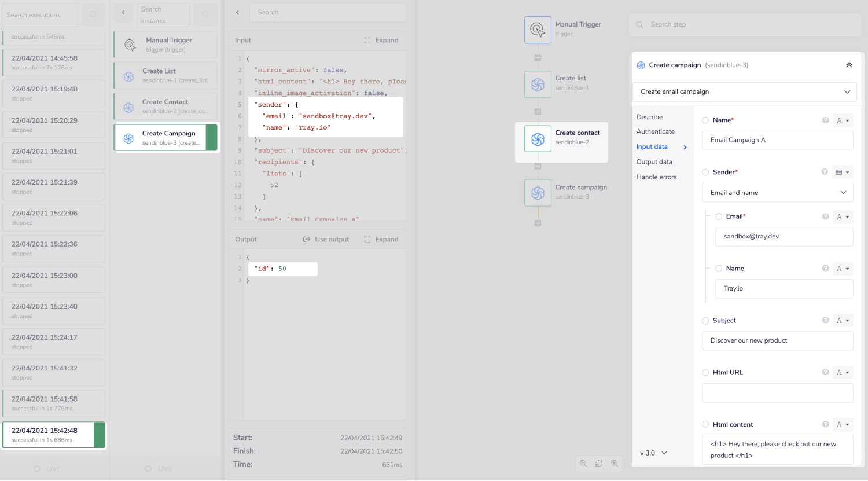Click the zoom out magnifier icon
Screen dimensions: 868x481
point(583,464)
